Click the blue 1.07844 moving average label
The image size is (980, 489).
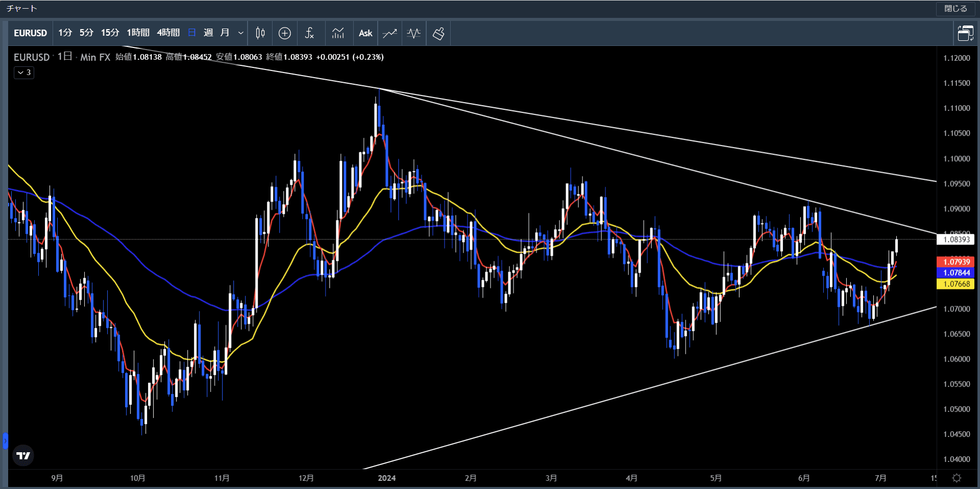point(955,273)
